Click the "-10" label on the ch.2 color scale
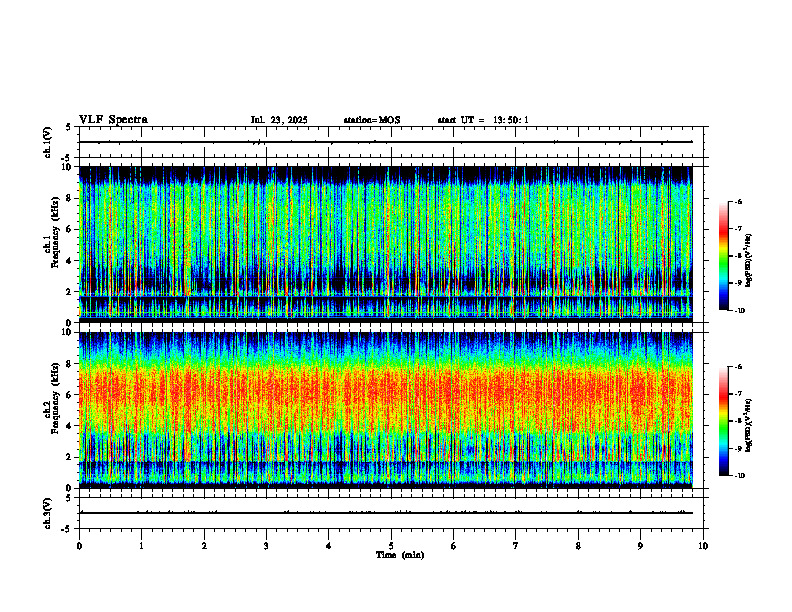Screen dimensions: 792x612 tap(738, 476)
